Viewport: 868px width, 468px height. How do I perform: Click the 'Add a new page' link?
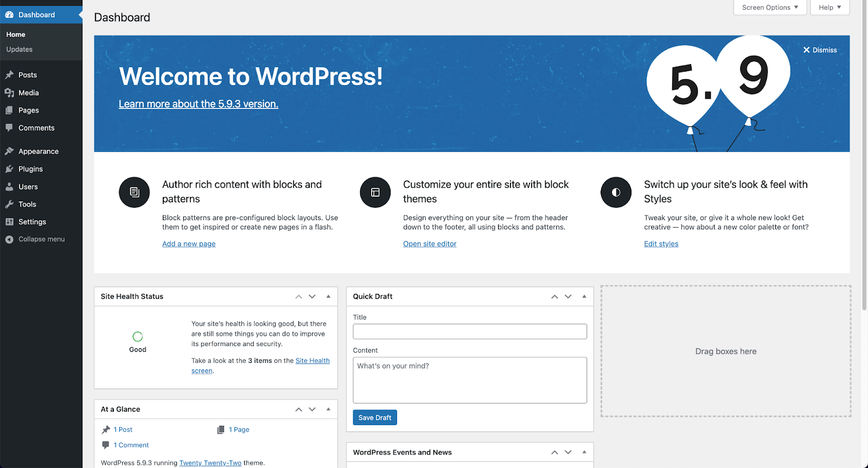point(189,244)
